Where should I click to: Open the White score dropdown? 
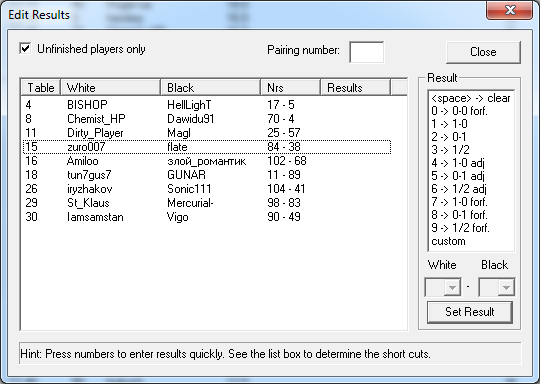443,287
